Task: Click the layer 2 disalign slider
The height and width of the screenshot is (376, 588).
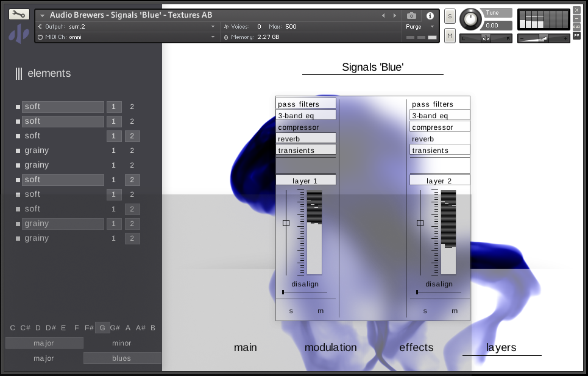Action: click(438, 292)
